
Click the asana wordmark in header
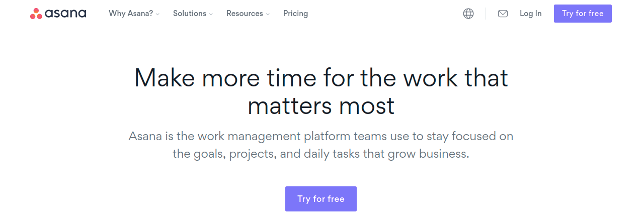coord(65,14)
